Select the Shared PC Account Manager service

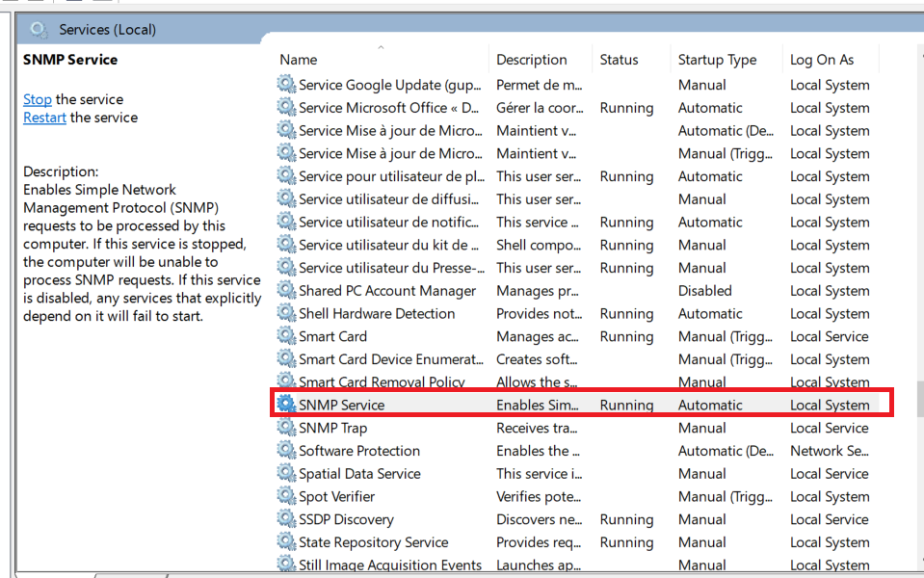387,291
